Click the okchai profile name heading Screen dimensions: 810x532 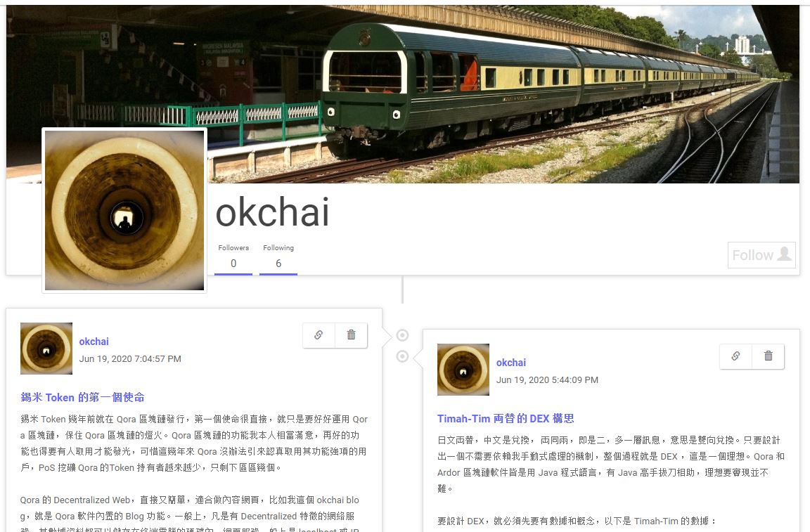[x=272, y=212]
